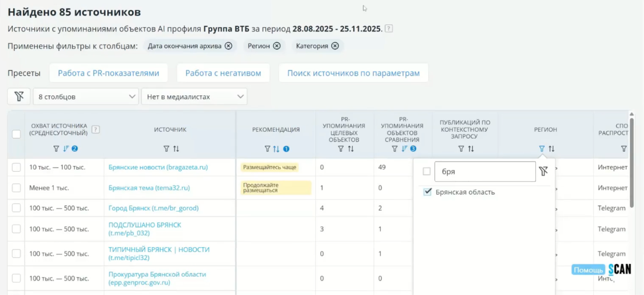The height and width of the screenshot is (295, 644).
Task: Open the 8 столбцов dropdown
Action: click(x=86, y=97)
